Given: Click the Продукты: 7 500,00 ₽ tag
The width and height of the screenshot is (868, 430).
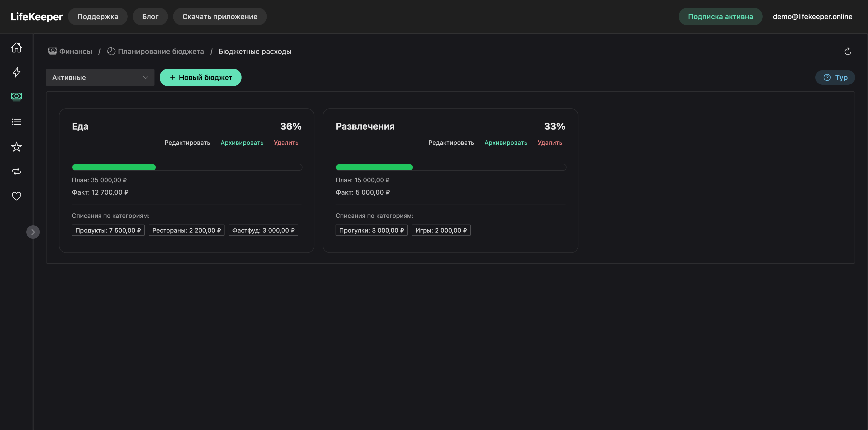Looking at the screenshot, I should click(x=108, y=230).
